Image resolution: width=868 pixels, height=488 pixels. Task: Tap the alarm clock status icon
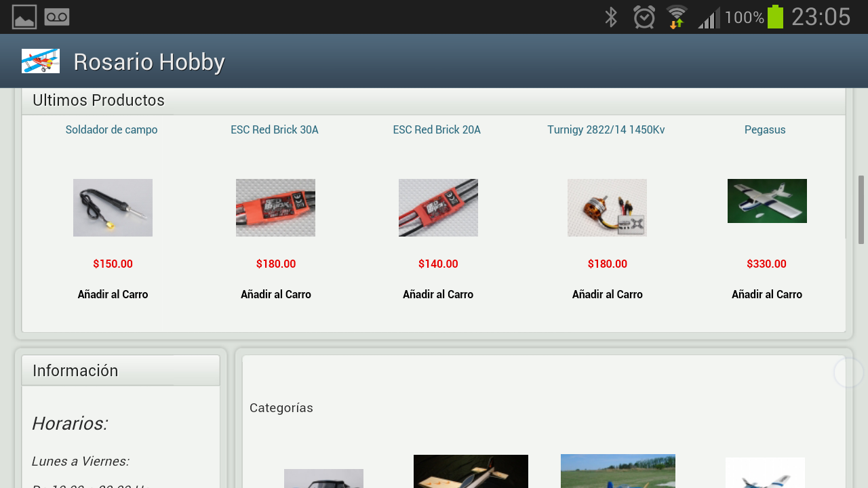pos(644,17)
